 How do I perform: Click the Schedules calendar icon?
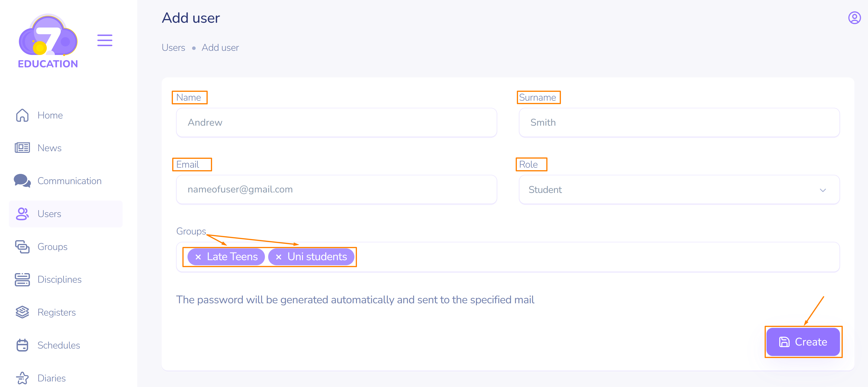(22, 345)
